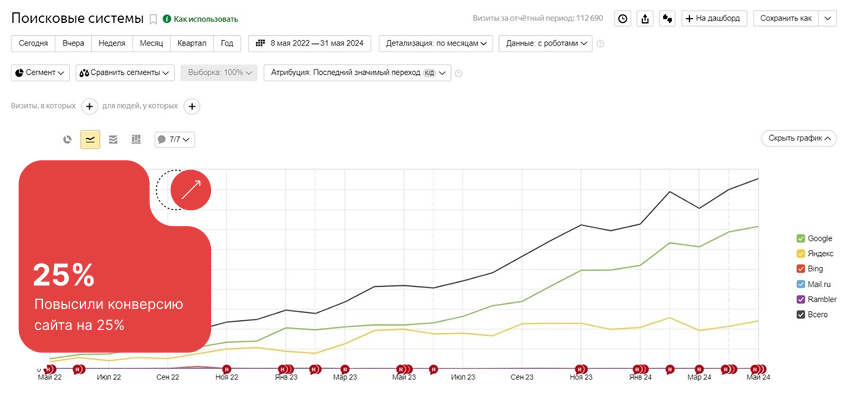Select the Неделя period tab
The width and height of the screenshot is (846, 404).
(x=111, y=43)
